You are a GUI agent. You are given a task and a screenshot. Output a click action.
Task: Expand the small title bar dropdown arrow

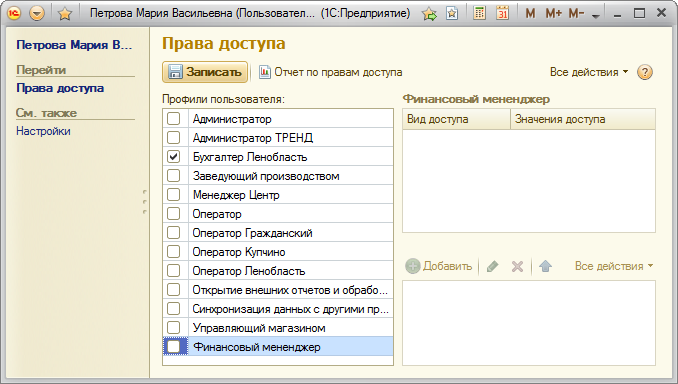point(596,16)
